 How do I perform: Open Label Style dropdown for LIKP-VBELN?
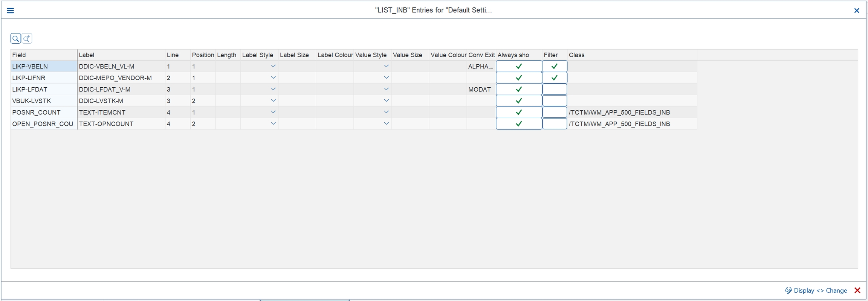273,66
